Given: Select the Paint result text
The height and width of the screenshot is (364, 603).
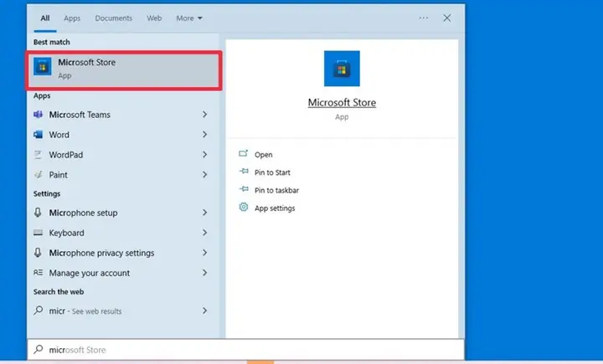Looking at the screenshot, I should click(x=58, y=175).
